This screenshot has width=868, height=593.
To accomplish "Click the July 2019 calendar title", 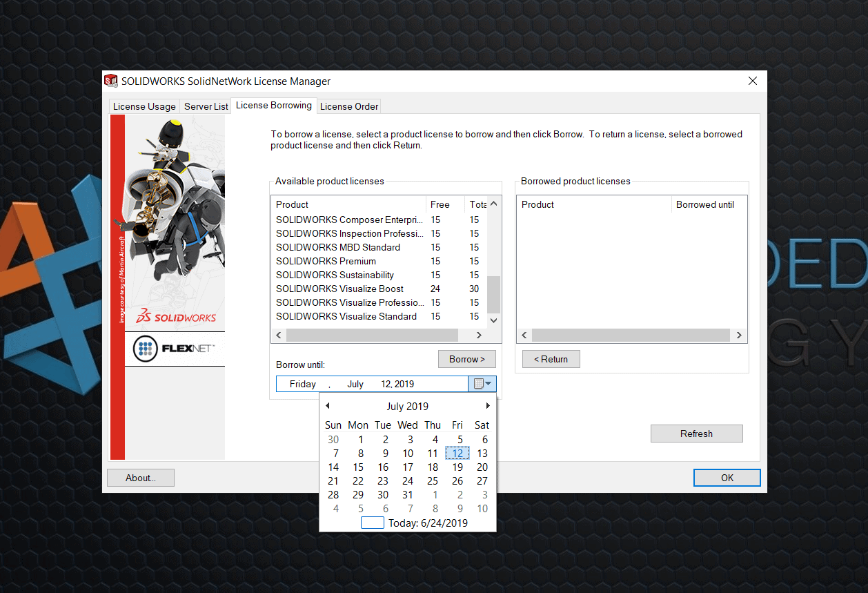I will 408,406.
